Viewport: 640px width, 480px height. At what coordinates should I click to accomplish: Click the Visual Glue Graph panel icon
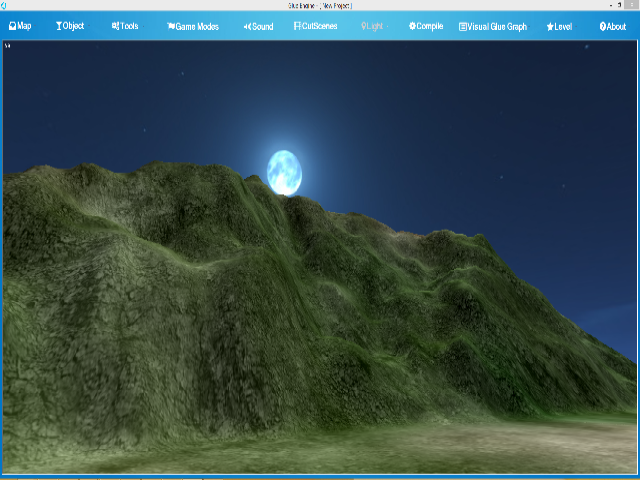(x=463, y=26)
